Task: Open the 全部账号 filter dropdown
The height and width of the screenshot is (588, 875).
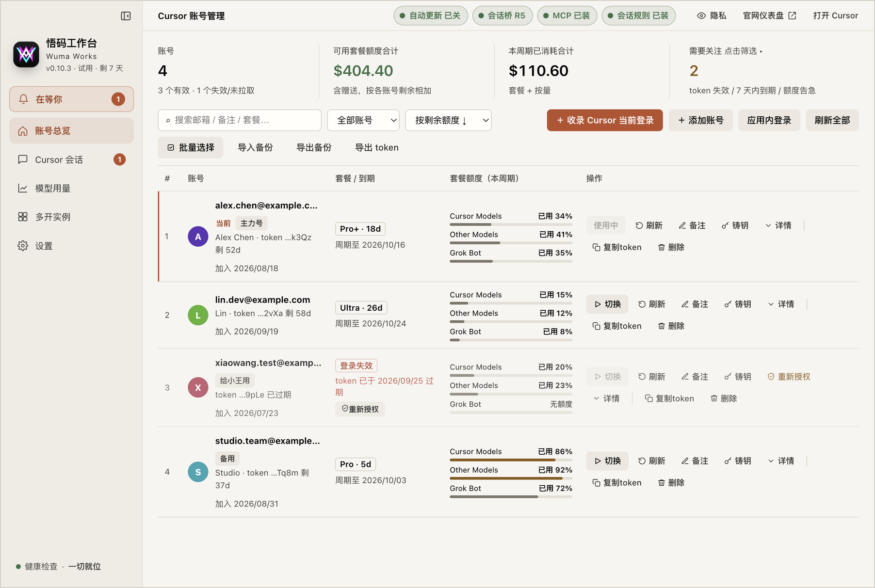Action: tap(363, 120)
